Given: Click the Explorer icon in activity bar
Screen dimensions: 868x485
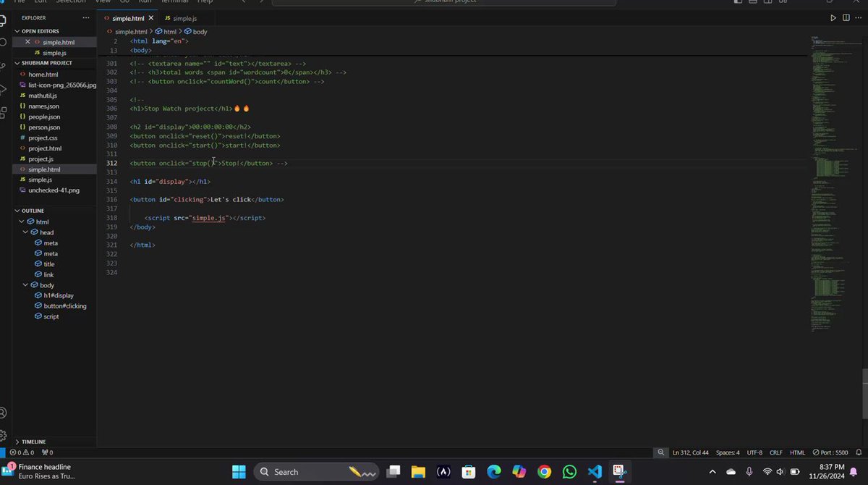Looking at the screenshot, I should coord(4,20).
